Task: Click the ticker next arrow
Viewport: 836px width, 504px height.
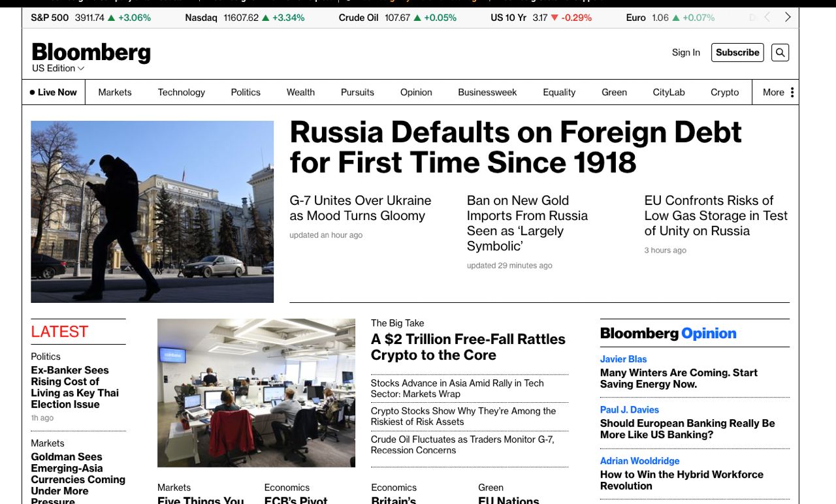Action: [788, 18]
